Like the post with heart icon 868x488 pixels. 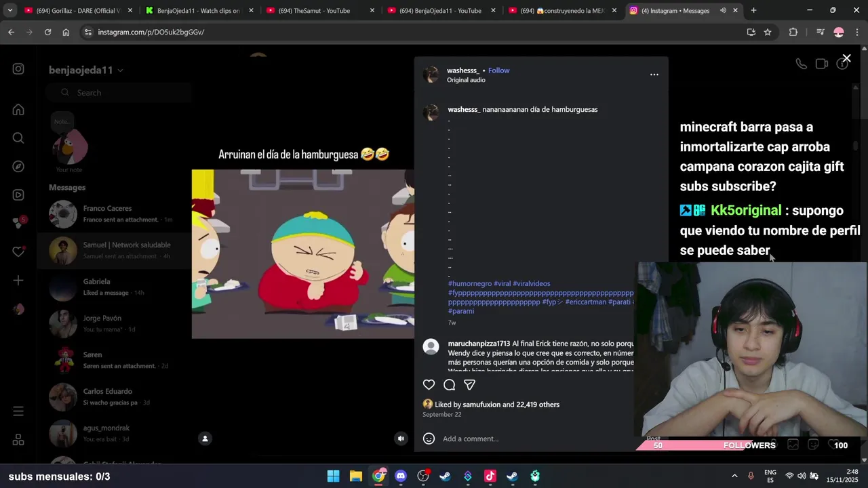point(429,385)
